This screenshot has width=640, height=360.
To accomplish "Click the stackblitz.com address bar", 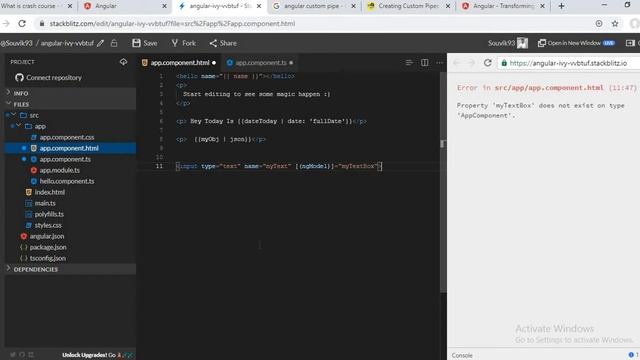I will pyautogui.click(x=172, y=24).
